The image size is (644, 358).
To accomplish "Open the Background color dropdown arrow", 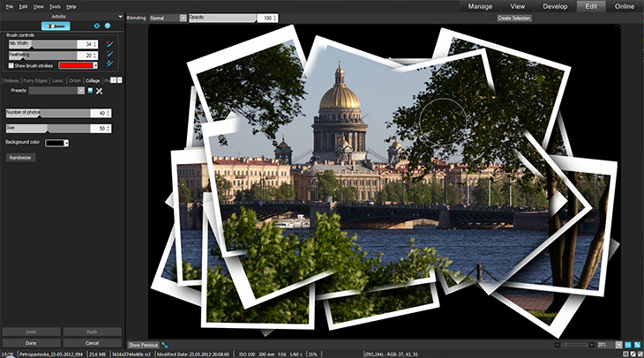I will click(x=66, y=143).
